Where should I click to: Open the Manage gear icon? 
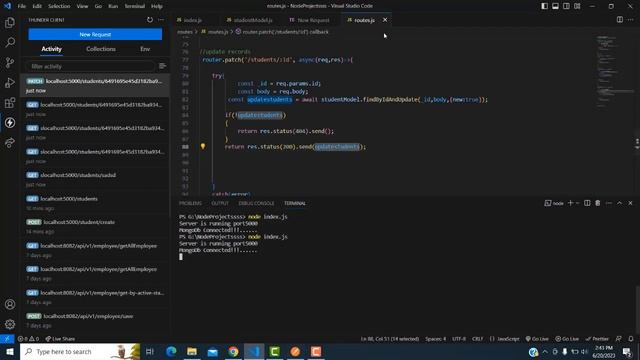[x=10, y=324]
